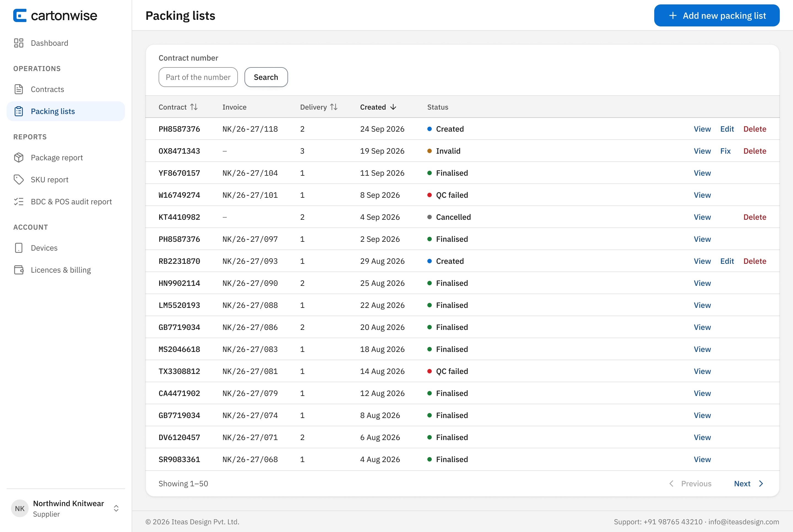Open the SKU report page
The width and height of the screenshot is (793, 532).
coord(66,180)
